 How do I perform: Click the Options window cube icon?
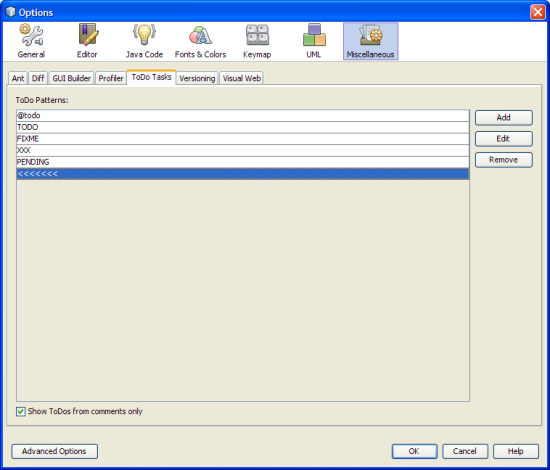tap(11, 12)
